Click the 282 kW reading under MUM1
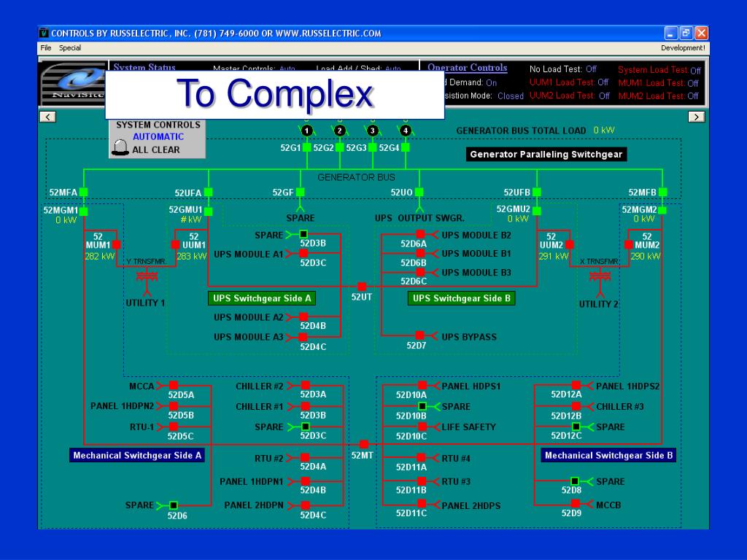This screenshot has width=747, height=560. 99,256
